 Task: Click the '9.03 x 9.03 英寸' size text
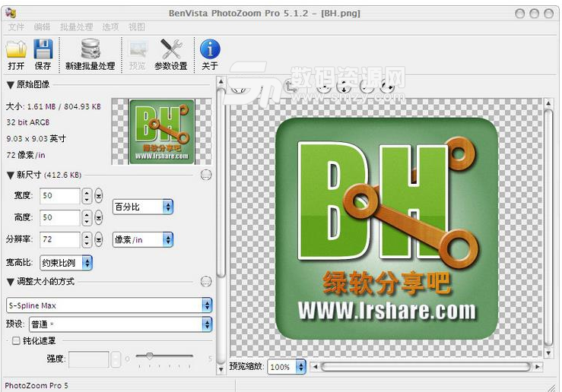36,138
